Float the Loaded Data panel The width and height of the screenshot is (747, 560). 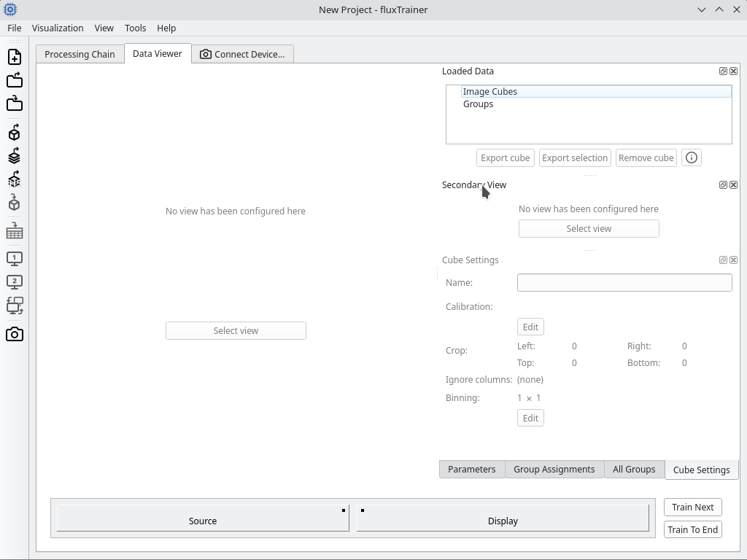pos(723,71)
